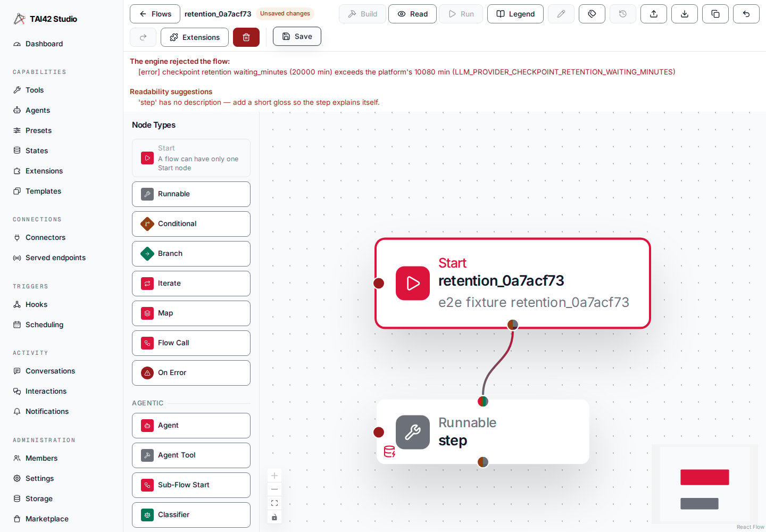Viewport: 766px width, 532px height.
Task: Click the redo arrow icon
Action: click(143, 37)
